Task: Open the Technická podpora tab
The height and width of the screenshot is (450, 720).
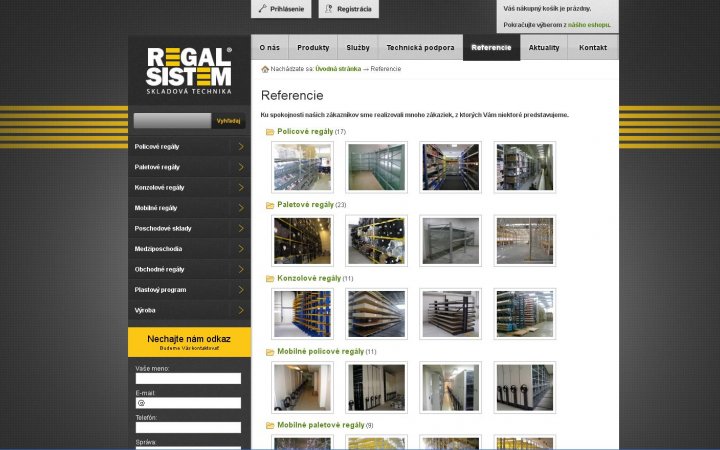Action: click(420, 47)
